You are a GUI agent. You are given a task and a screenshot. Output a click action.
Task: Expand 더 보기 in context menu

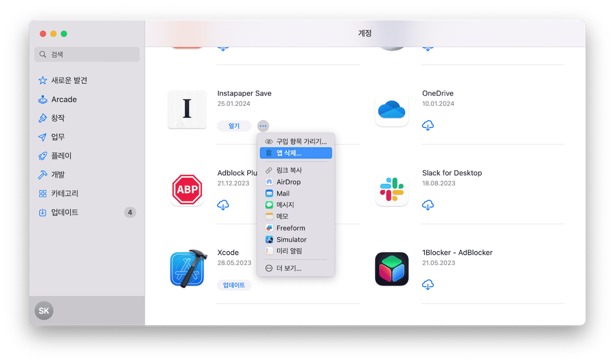(x=288, y=268)
